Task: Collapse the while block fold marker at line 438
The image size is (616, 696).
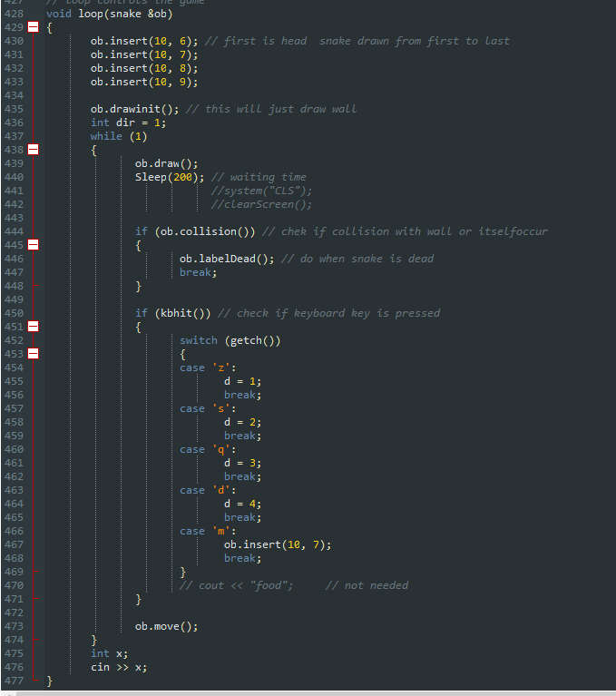Action: [34, 150]
